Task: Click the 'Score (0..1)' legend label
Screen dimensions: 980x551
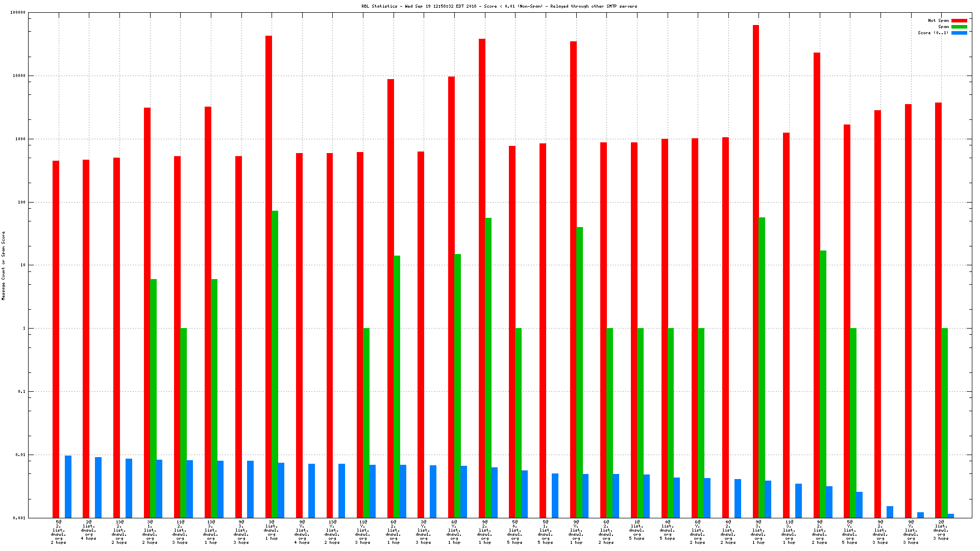Action: pos(933,33)
